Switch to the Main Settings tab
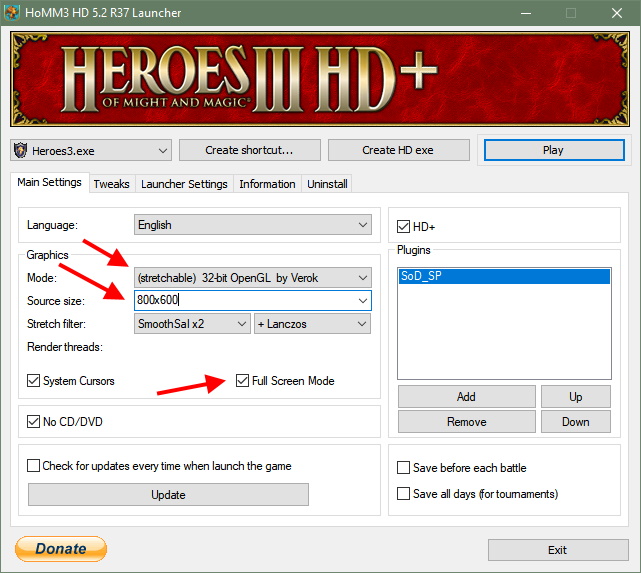The image size is (641, 573). (49, 182)
